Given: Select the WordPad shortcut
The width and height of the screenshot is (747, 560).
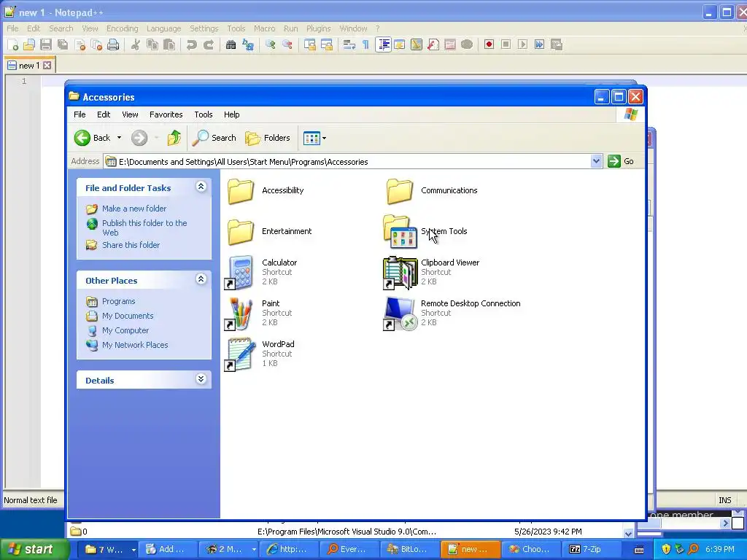Looking at the screenshot, I should (x=260, y=354).
